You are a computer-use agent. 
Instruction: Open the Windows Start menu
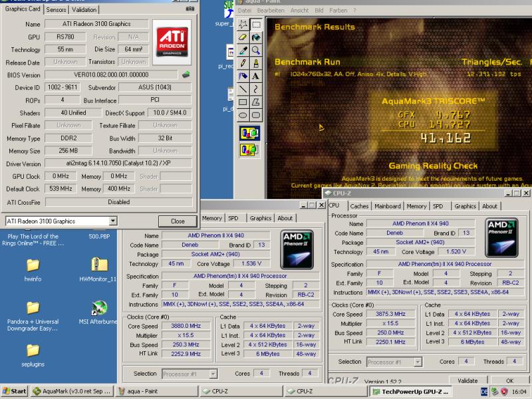(14, 391)
